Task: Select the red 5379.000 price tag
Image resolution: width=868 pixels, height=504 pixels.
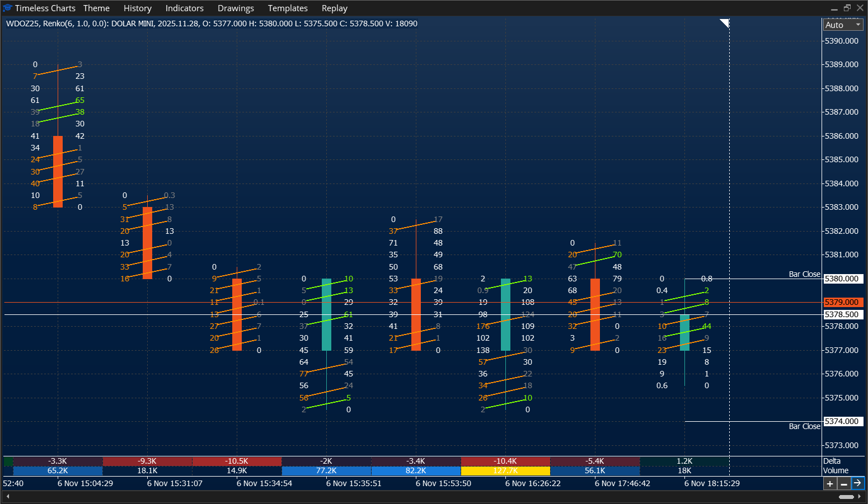Action: pos(842,302)
